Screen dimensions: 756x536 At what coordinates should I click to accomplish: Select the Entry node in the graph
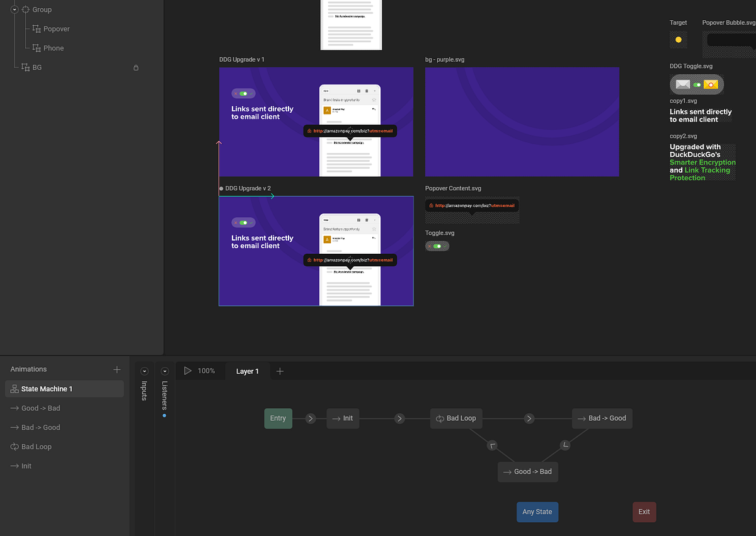[278, 418]
